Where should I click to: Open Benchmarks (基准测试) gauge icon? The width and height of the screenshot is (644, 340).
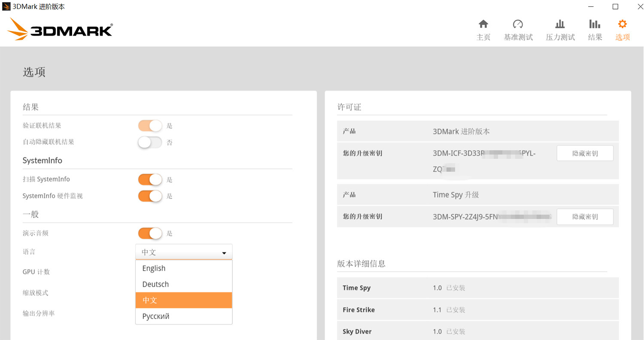[x=518, y=24]
